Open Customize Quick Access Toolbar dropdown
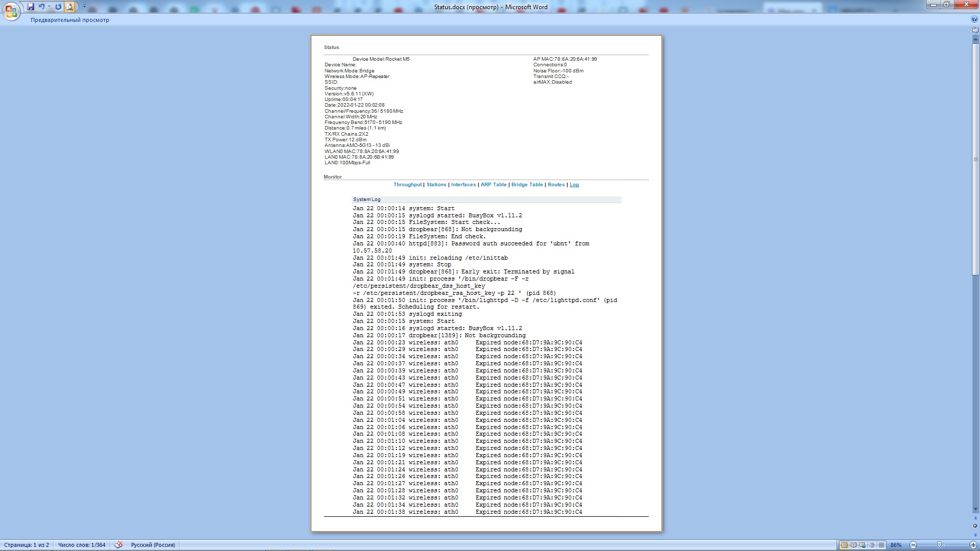 pyautogui.click(x=84, y=7)
